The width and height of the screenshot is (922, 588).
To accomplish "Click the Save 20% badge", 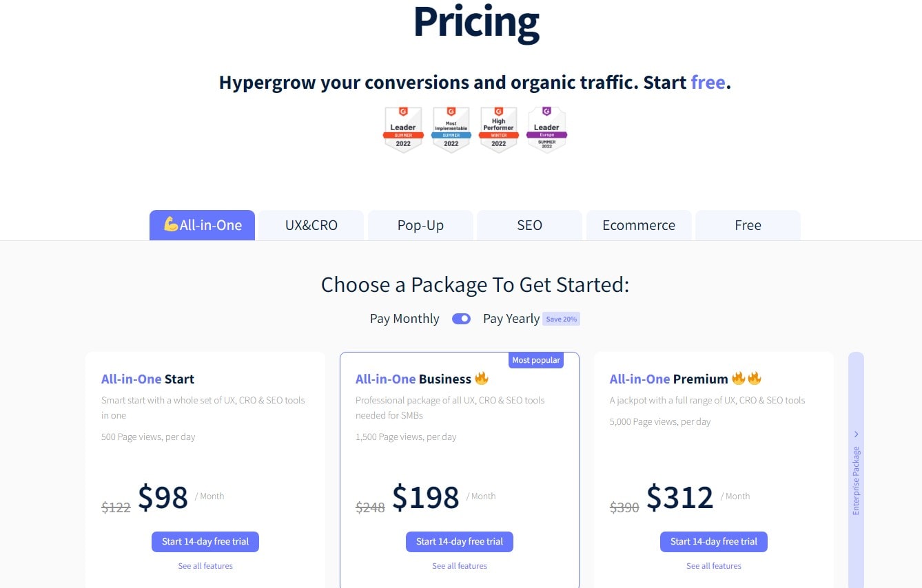I will 561,319.
